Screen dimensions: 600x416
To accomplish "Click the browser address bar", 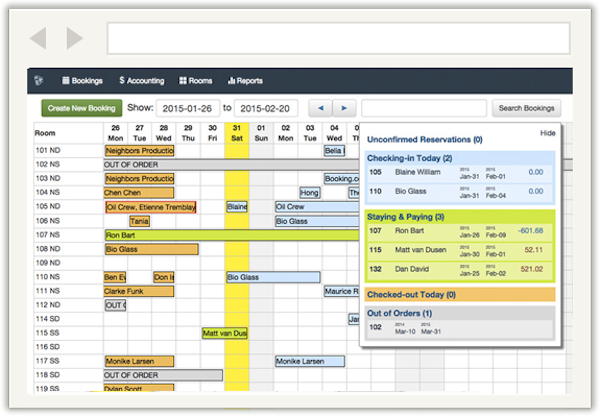I will point(338,39).
